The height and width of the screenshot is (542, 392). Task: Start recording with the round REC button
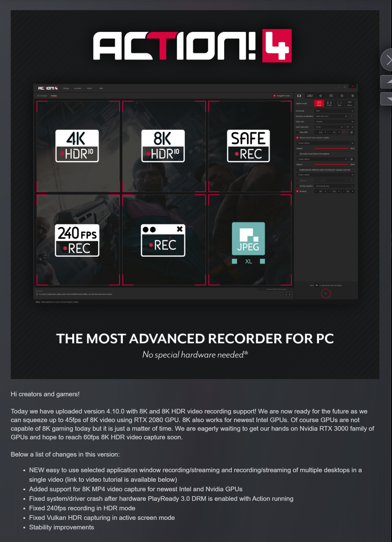[x=326, y=294]
